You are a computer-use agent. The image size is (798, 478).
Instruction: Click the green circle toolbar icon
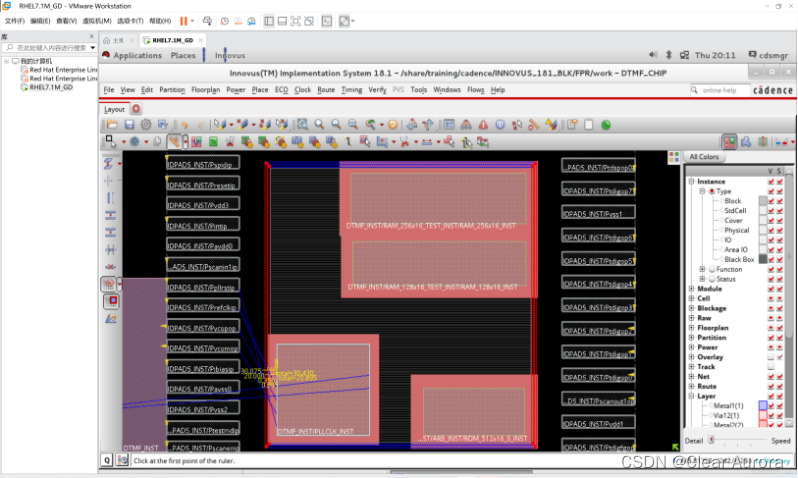click(x=606, y=125)
